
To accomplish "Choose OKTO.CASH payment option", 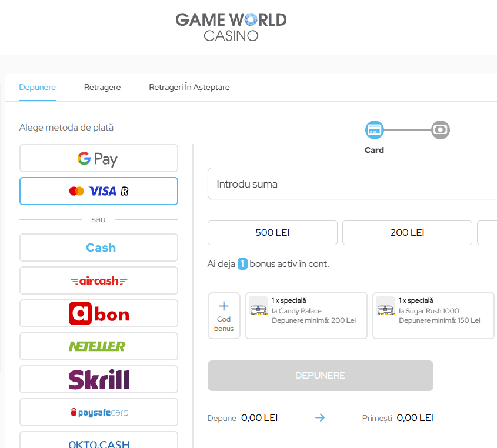I will pos(99,440).
